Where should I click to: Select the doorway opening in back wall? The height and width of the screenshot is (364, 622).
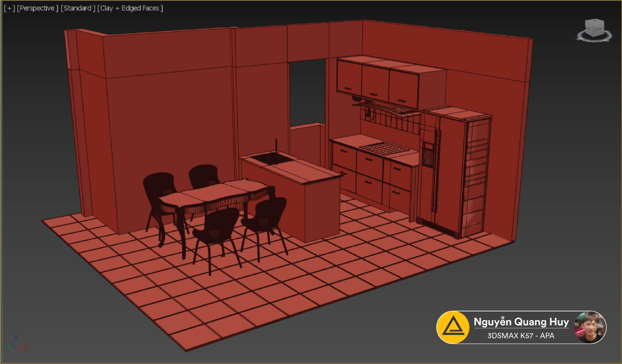click(x=307, y=92)
